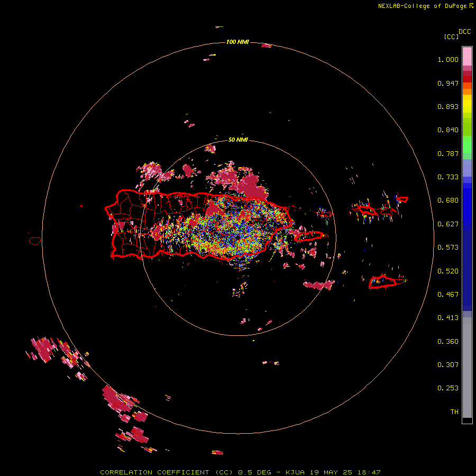Click the yellow segment of the color bar
476x476 pixels.
click(467, 105)
